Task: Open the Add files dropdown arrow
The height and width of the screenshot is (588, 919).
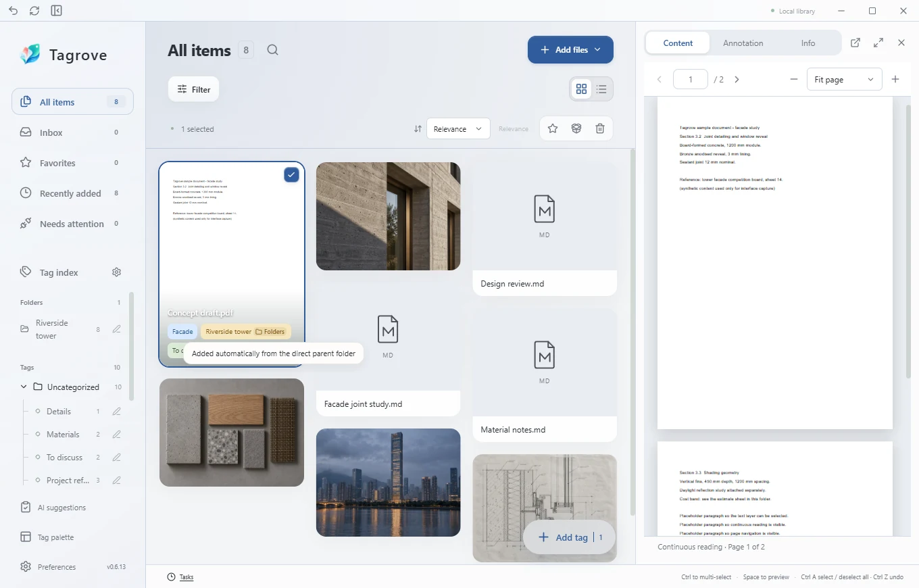Action: coord(597,50)
